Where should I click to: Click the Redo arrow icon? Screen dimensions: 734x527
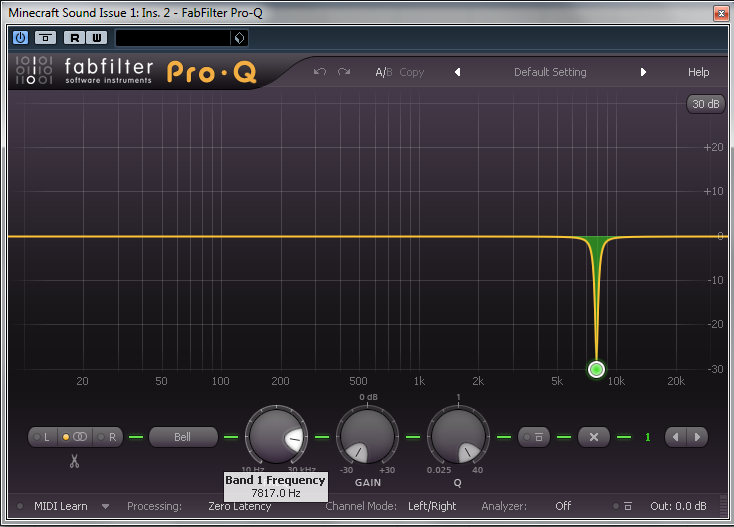(x=344, y=72)
